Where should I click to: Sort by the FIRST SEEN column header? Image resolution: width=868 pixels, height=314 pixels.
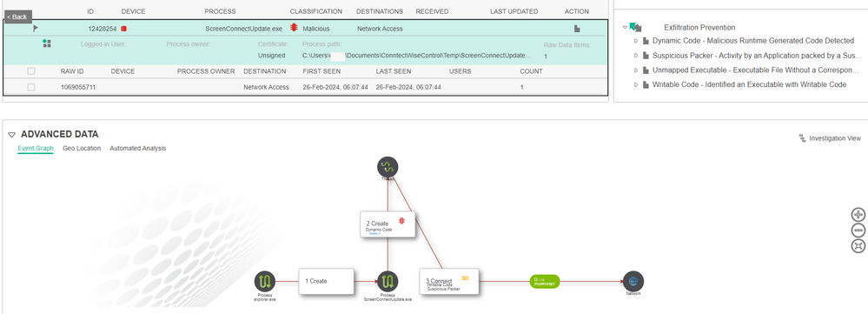[x=321, y=71]
